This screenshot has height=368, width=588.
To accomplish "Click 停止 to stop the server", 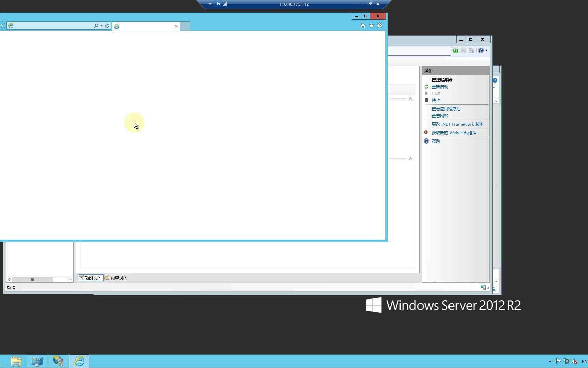I will coord(436,101).
